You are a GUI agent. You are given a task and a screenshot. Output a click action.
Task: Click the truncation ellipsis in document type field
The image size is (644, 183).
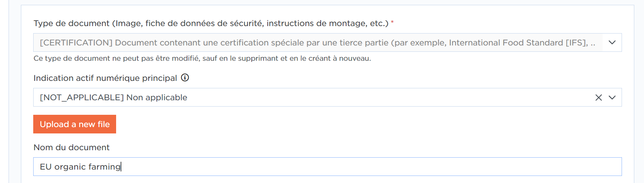[593, 44]
